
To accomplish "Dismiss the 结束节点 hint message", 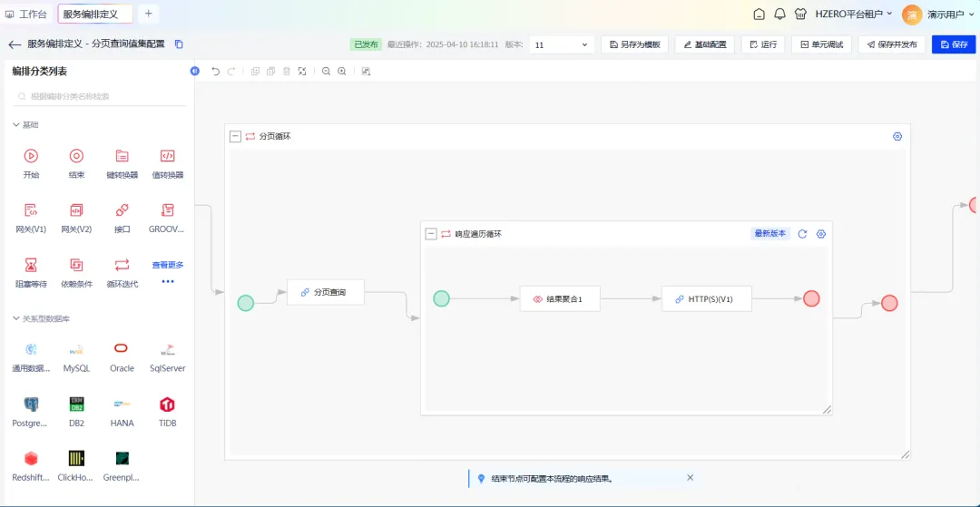I will click(x=690, y=478).
